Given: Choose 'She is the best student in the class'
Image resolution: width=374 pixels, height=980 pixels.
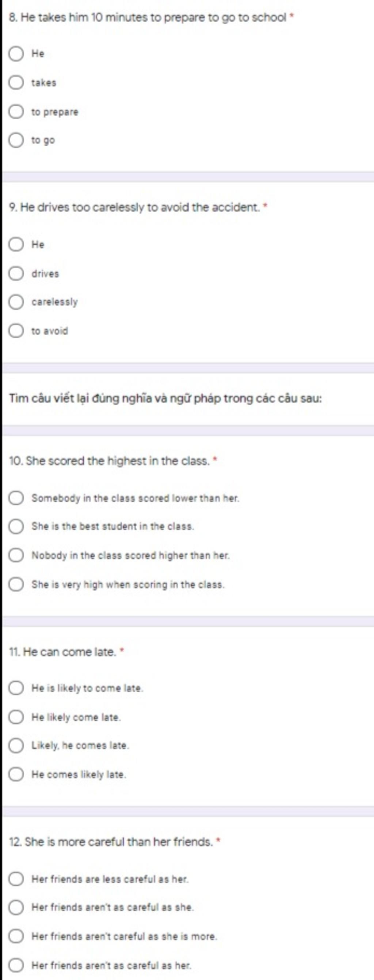Looking at the screenshot, I should click(16, 527).
